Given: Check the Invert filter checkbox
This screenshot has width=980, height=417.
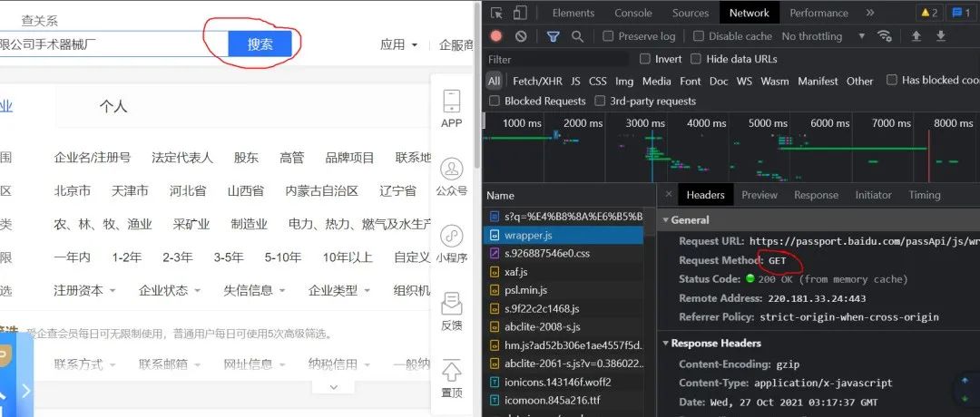Looking at the screenshot, I should pos(645,59).
